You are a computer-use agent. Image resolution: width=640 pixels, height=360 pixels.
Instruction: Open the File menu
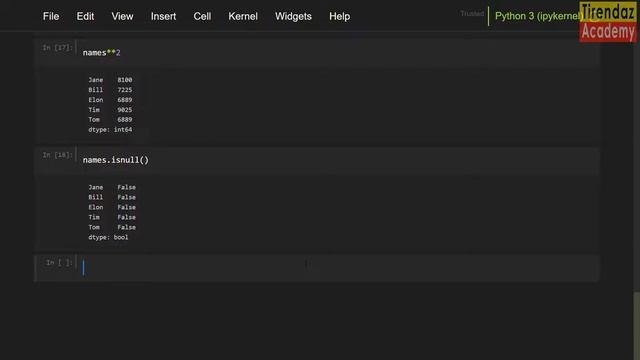coord(51,16)
